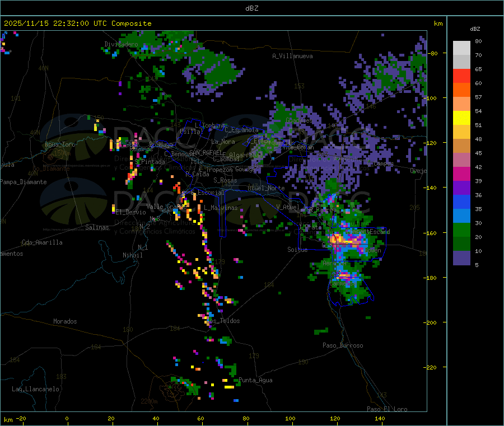This screenshot has width=504, height=426.
Task: Click the 140 km horizontal axis tick
Action: point(380,419)
